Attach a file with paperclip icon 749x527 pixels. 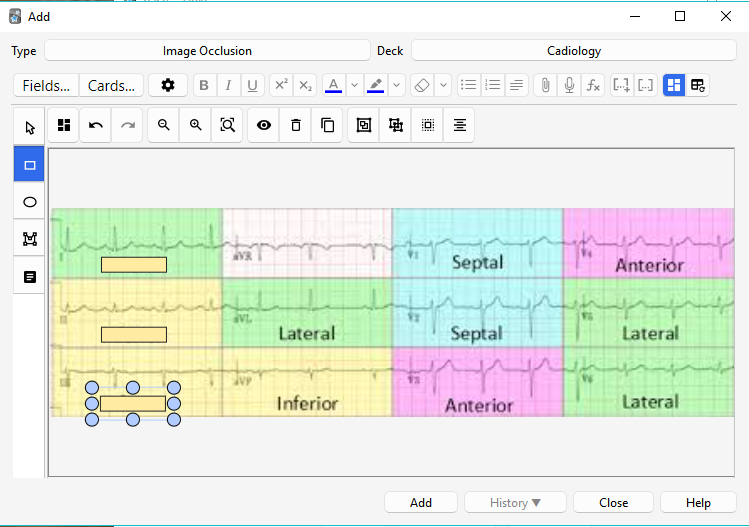click(x=545, y=85)
